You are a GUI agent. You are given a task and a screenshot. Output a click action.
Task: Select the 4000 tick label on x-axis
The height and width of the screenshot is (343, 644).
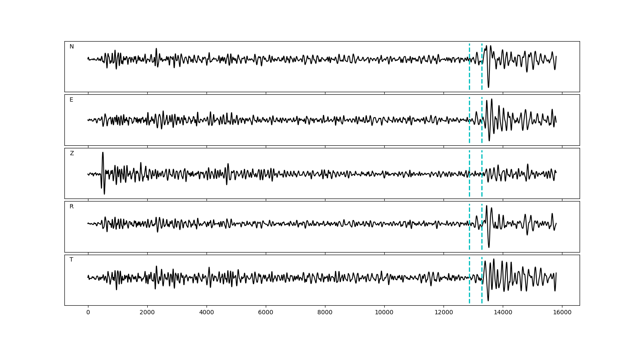[x=207, y=313]
